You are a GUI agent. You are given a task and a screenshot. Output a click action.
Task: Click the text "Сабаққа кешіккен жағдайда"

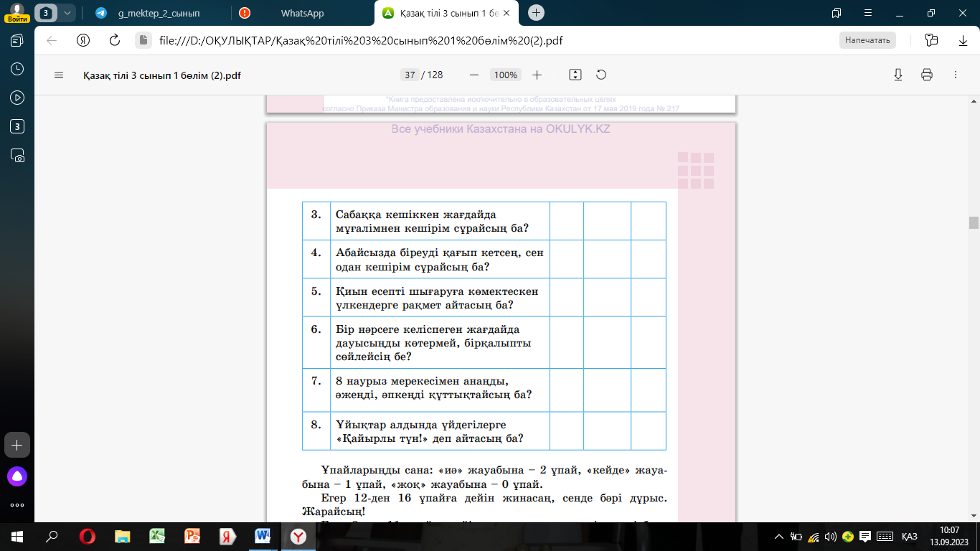pos(416,215)
